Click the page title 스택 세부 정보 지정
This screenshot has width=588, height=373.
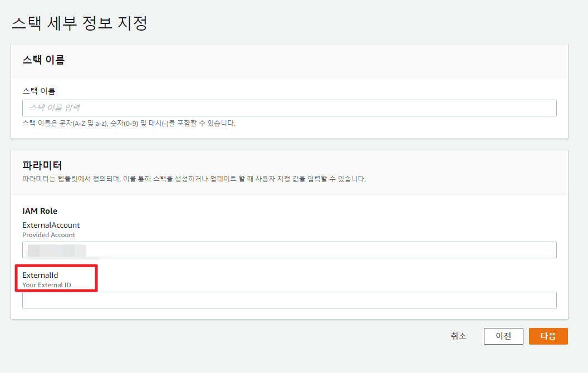click(79, 23)
